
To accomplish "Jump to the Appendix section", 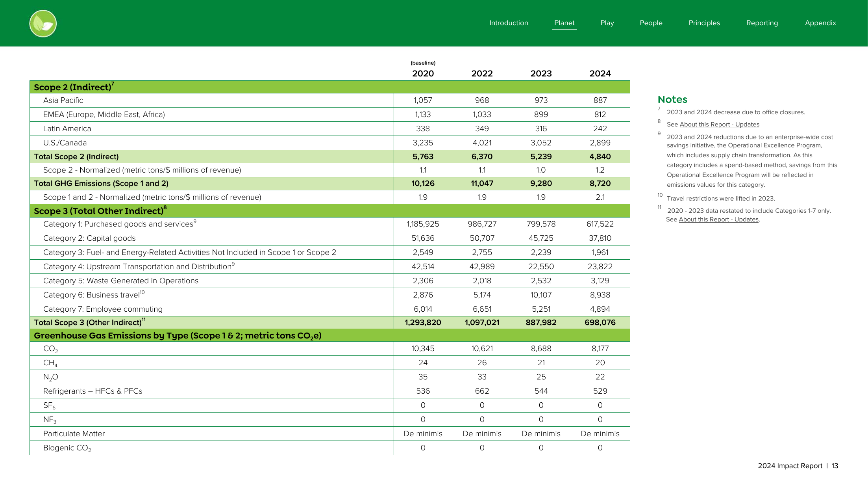I will coord(820,23).
